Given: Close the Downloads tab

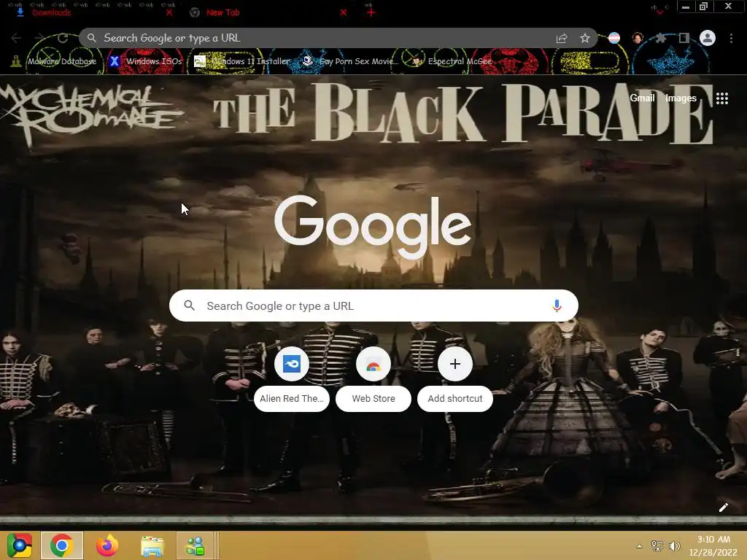Looking at the screenshot, I should point(169,13).
